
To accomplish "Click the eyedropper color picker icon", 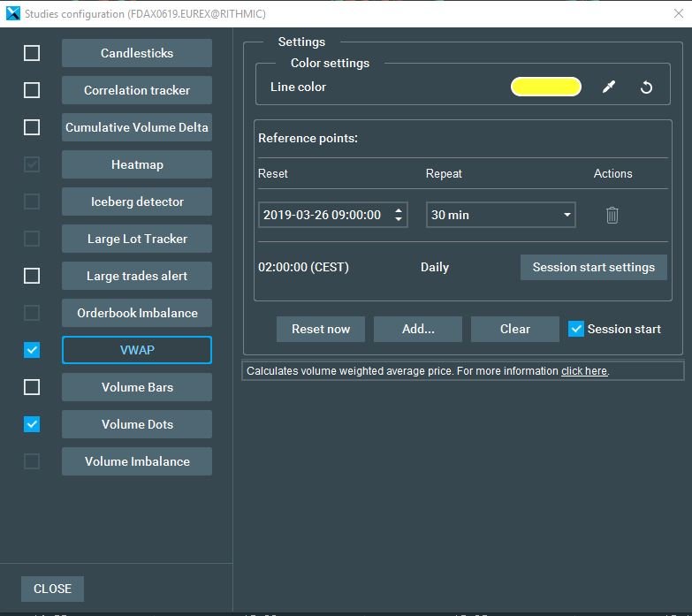I will 608,87.
